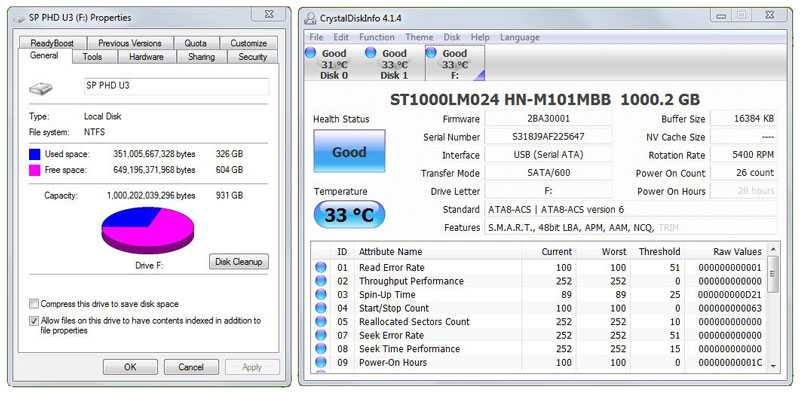Open the Help menu

click(480, 37)
